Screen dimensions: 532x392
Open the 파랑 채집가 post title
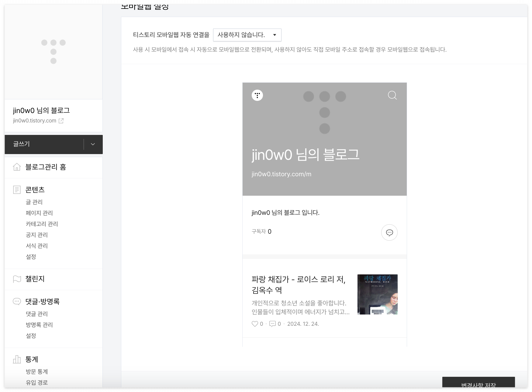[299, 285]
